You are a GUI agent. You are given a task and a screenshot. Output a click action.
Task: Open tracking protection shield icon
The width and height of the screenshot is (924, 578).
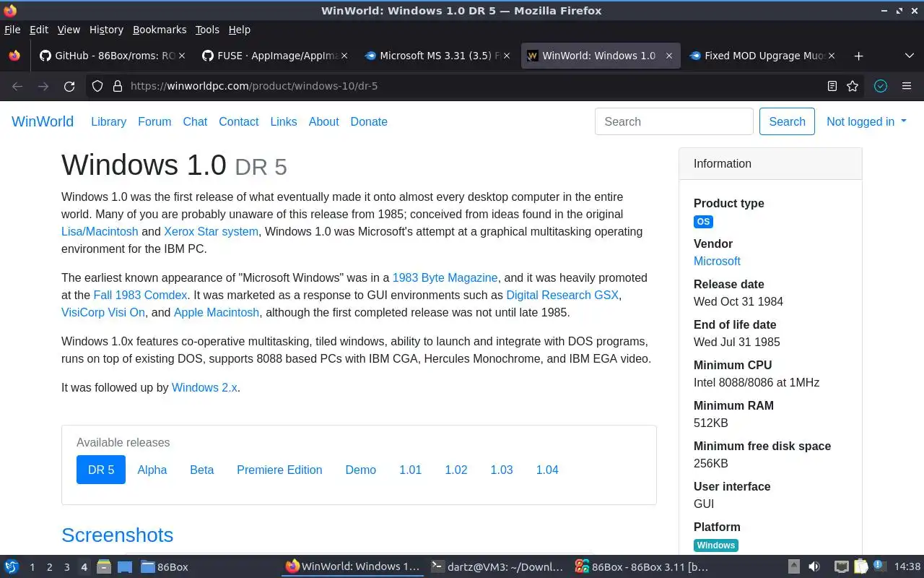pos(97,86)
